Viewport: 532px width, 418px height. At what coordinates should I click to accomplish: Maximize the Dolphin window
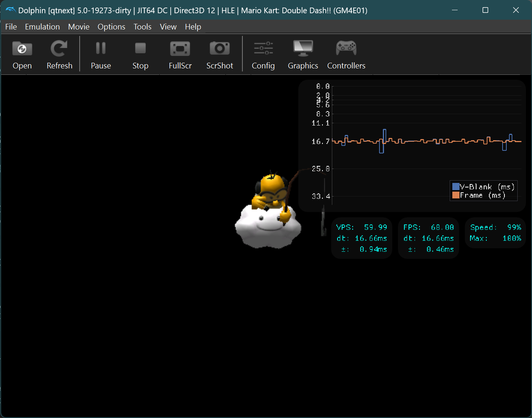(485, 10)
